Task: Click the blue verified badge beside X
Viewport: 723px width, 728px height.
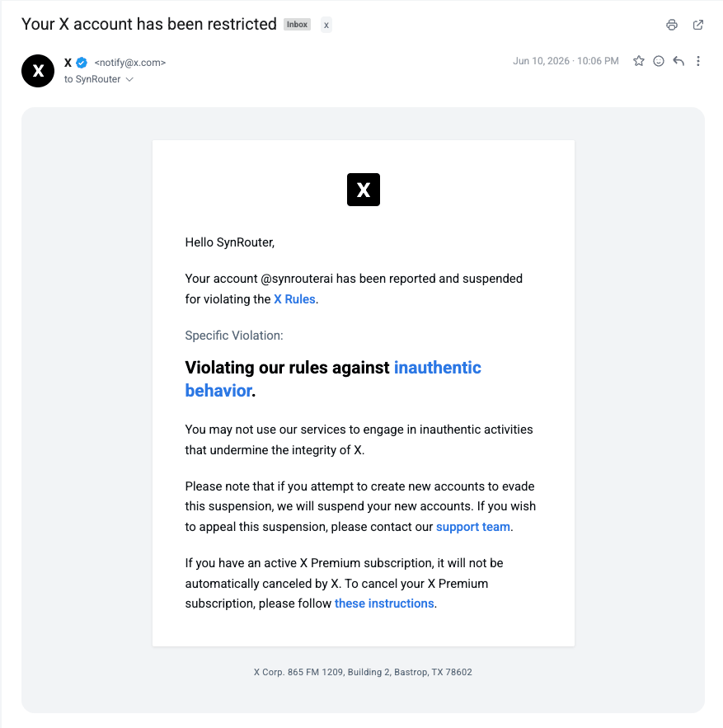Action: coord(82,62)
